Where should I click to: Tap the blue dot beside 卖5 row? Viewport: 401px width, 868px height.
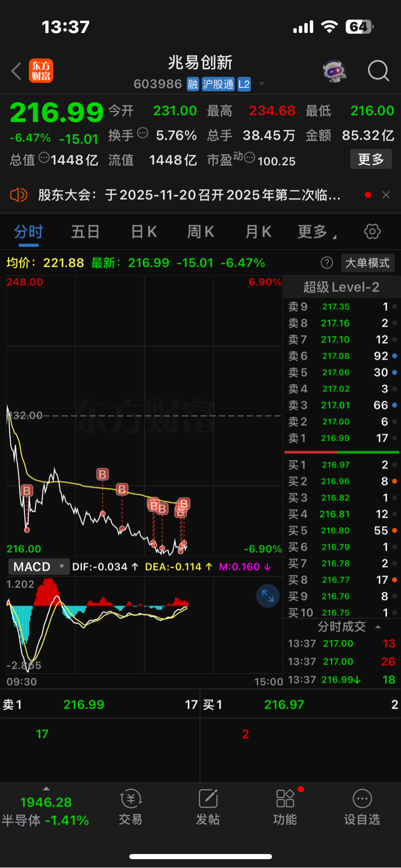point(394,372)
